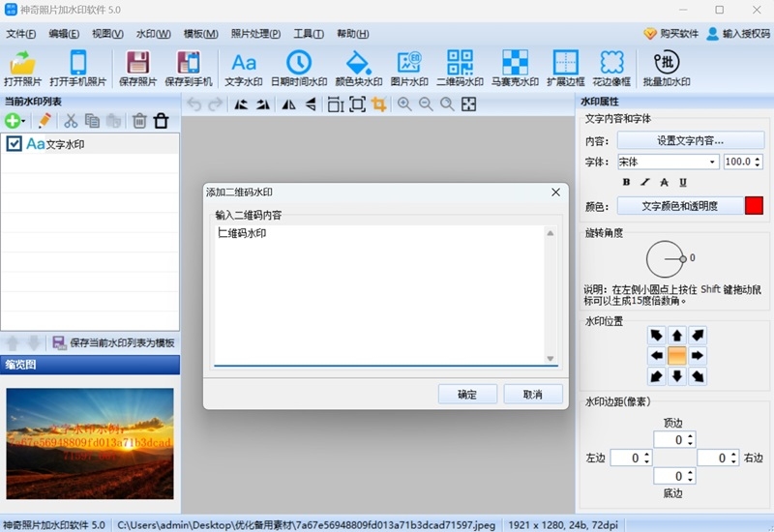Viewport: 774px width, 532px height.
Task: Start 批量加水印 batch processing
Action: pyautogui.click(x=667, y=69)
